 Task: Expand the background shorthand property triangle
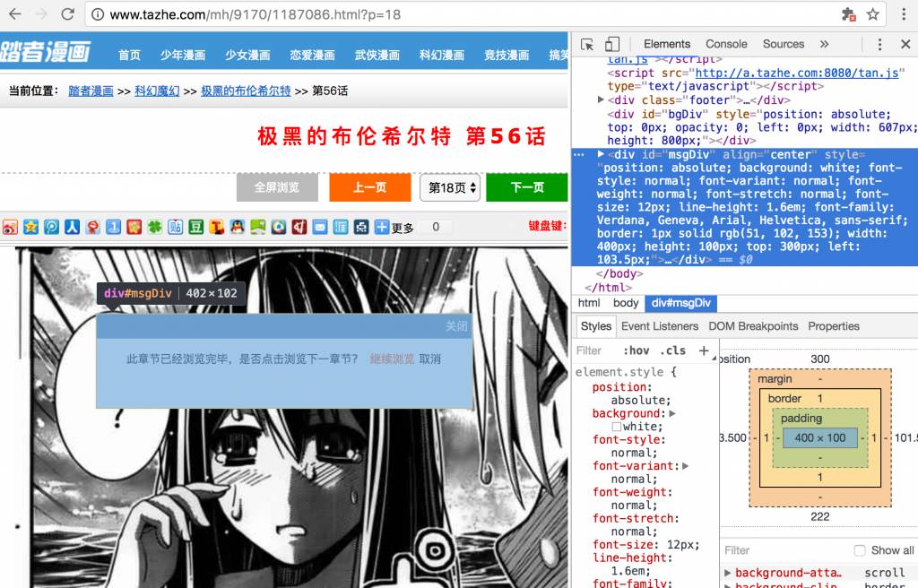(x=672, y=413)
